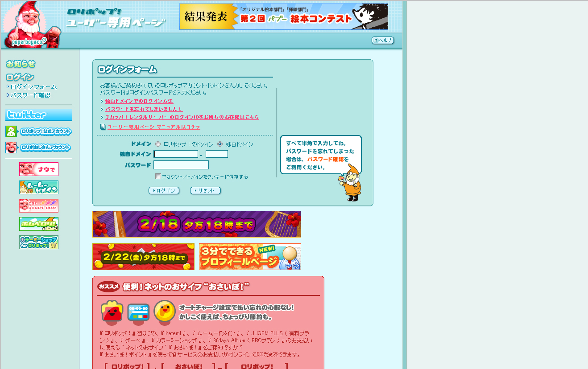Click the ナウで pink banner
Image resolution: width=588 pixels, height=369 pixels.
39,169
